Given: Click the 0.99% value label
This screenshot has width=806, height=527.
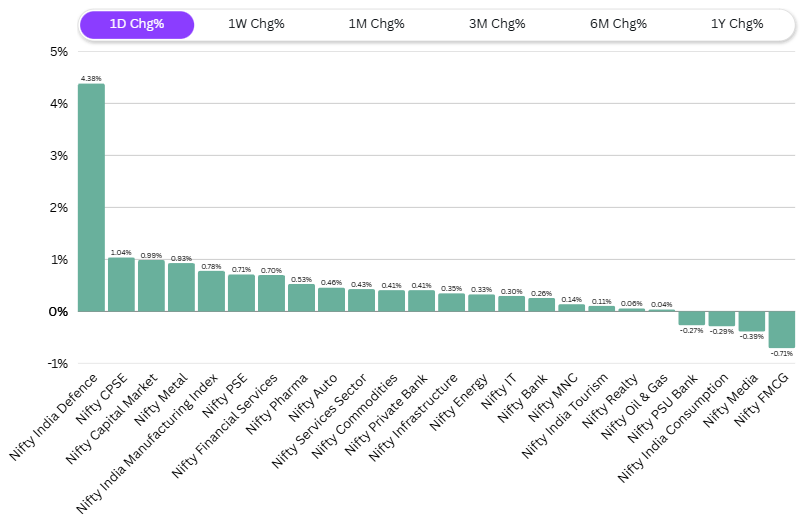Looking at the screenshot, I should [151, 256].
